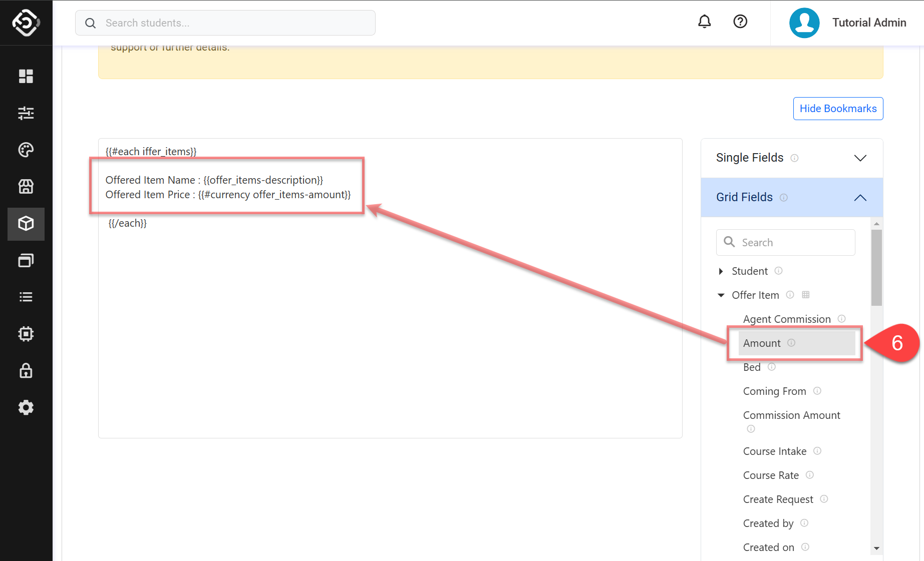Click the Hide Bookmarks button
This screenshot has height=561, width=924.
838,109
